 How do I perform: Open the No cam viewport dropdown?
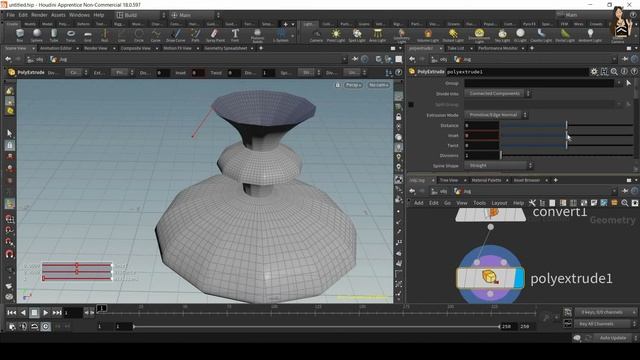tap(378, 85)
